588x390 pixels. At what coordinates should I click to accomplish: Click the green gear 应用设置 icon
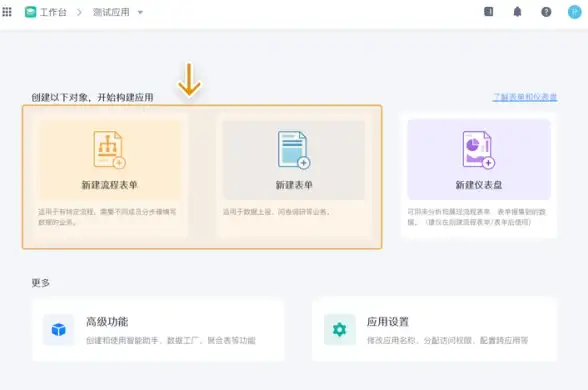click(340, 330)
